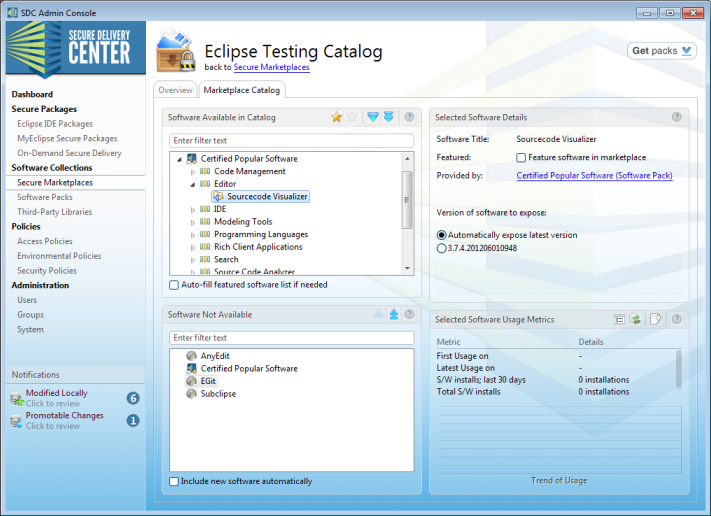The width and height of the screenshot is (711, 516).
Task: Click the Modified Locally database icon
Action: click(17, 398)
